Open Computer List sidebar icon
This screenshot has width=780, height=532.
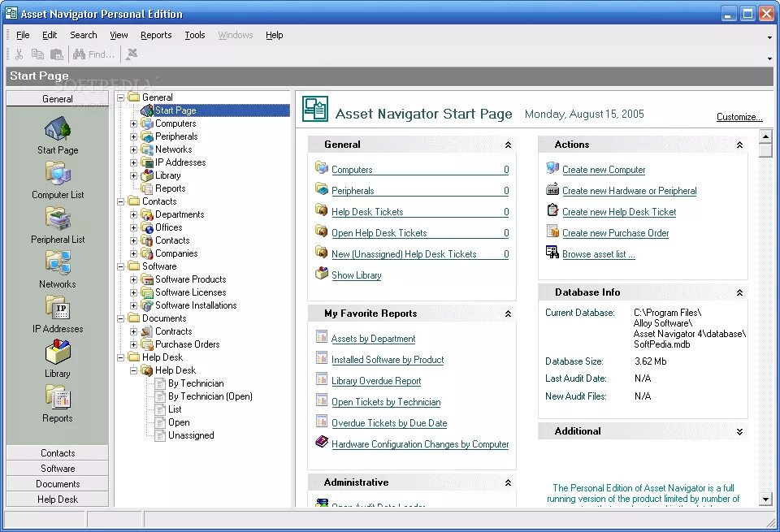[x=57, y=174]
